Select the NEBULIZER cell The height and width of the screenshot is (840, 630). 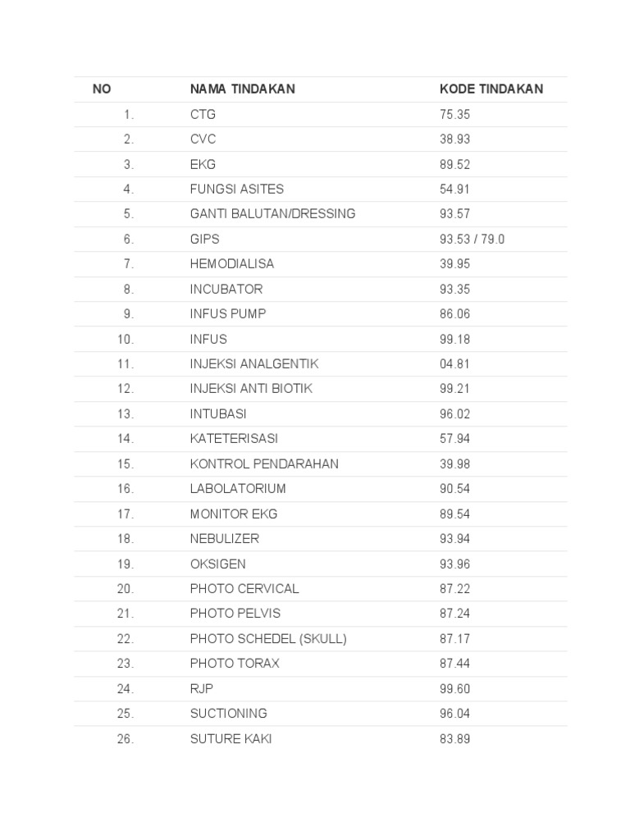click(x=224, y=539)
